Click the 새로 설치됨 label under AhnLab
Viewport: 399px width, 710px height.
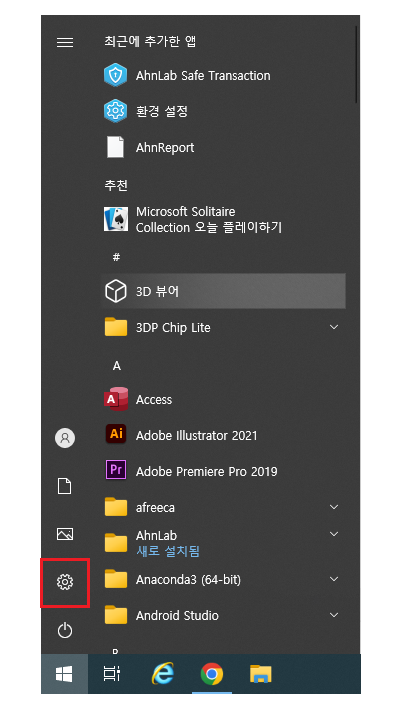pyautogui.click(x=168, y=551)
